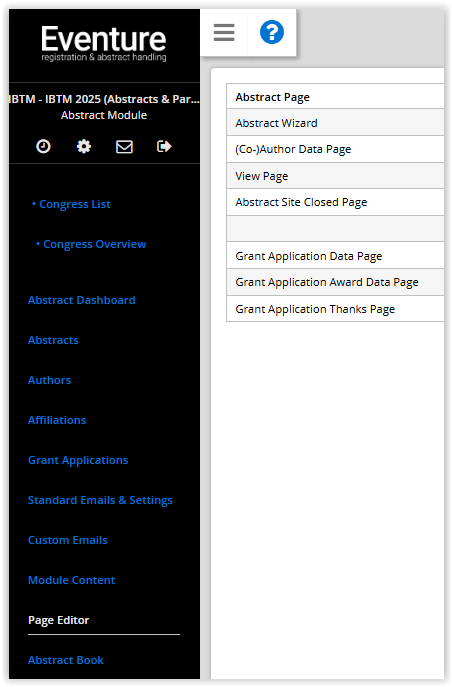Image resolution: width=452 pixels, height=687 pixels.
Task: Click the logout arrow icon
Action: point(164,146)
